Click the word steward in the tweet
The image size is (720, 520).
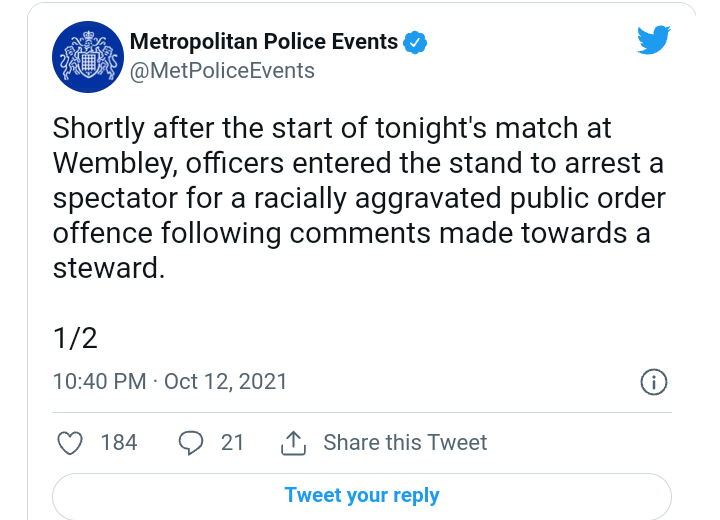pyautogui.click(x=108, y=268)
